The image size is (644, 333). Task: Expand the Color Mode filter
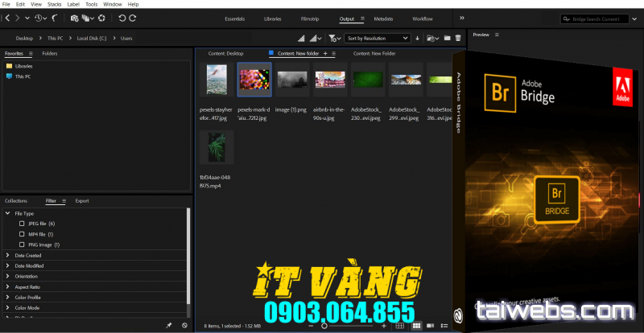coord(7,307)
